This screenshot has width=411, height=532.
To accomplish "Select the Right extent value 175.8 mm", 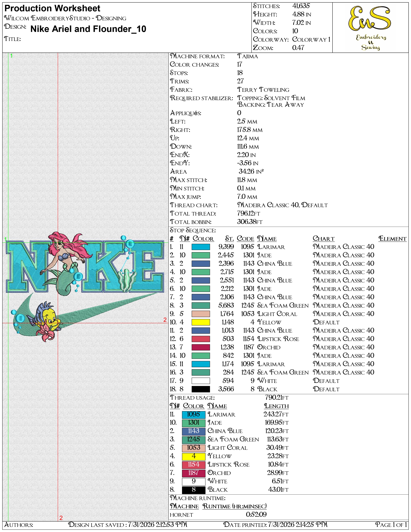I will coord(250,130).
